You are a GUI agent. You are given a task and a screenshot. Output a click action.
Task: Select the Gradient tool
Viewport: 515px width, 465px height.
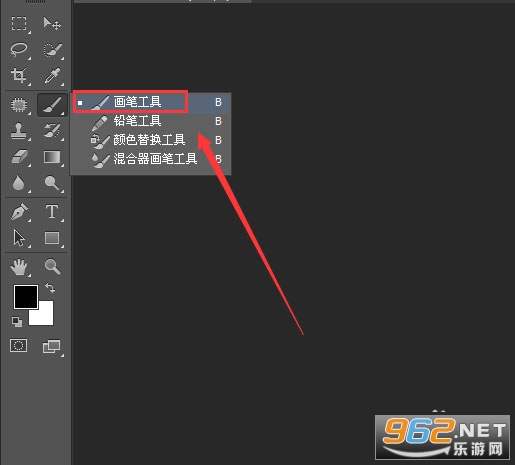click(x=52, y=157)
